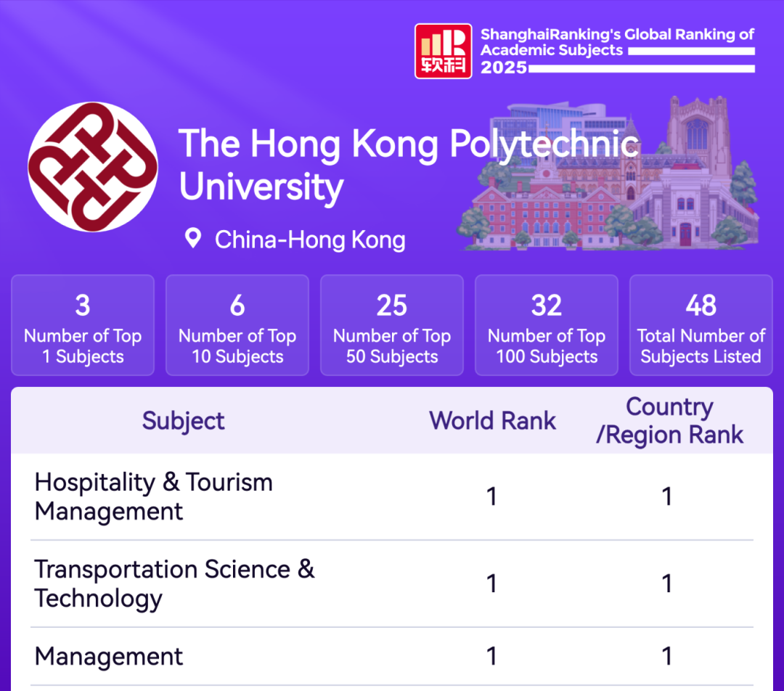Select the Number of Top 10 Subjects card
784x691 pixels.
(x=237, y=325)
